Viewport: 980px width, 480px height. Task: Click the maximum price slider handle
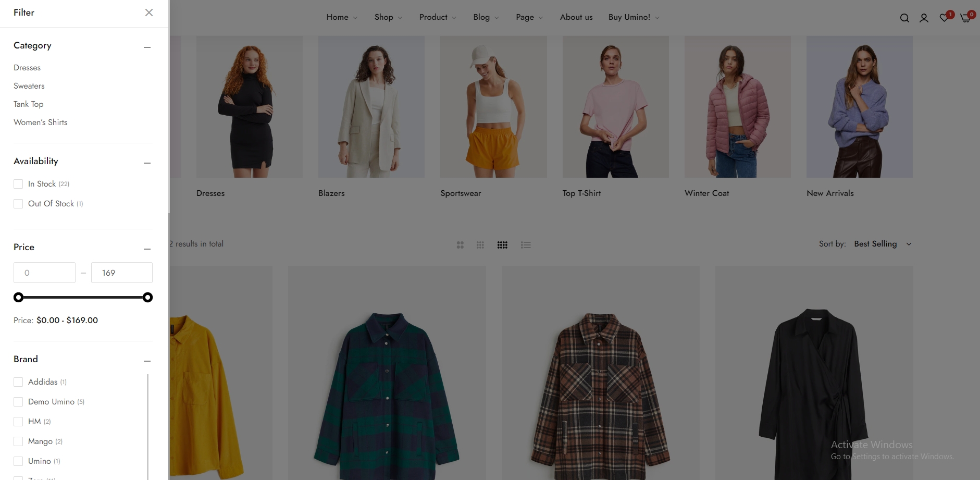[148, 298]
